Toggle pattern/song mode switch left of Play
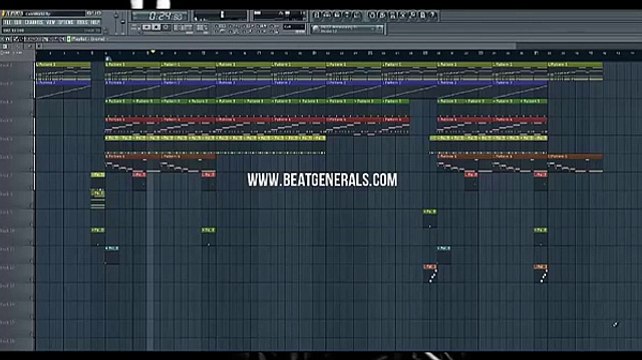 pyautogui.click(x=135, y=27)
